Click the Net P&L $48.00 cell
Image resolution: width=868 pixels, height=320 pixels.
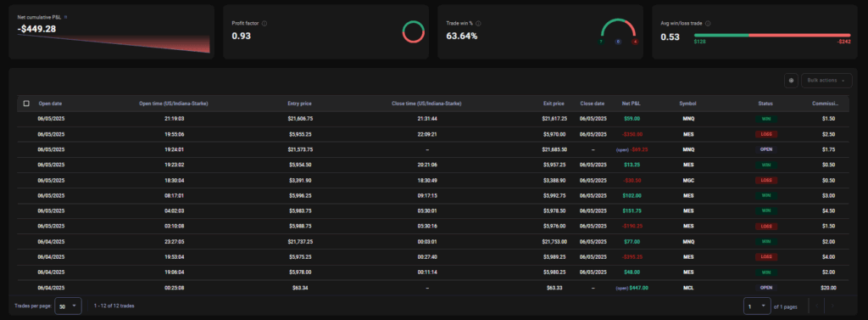(x=632, y=272)
